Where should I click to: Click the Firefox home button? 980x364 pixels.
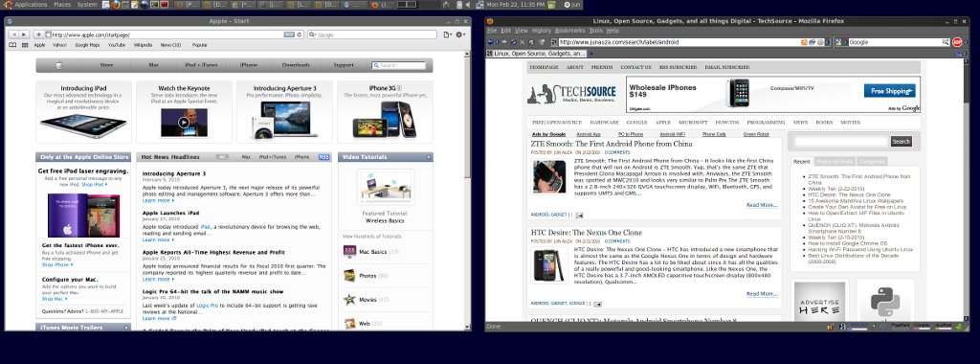pos(531,42)
